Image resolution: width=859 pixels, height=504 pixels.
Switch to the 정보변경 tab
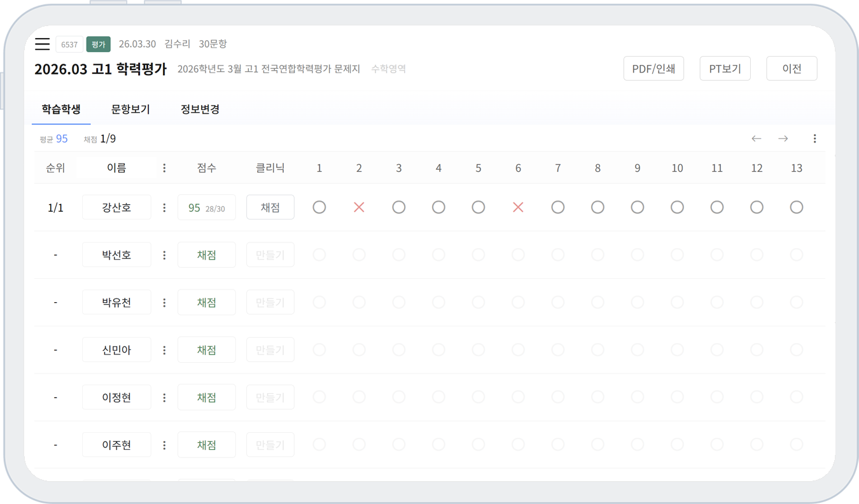200,109
